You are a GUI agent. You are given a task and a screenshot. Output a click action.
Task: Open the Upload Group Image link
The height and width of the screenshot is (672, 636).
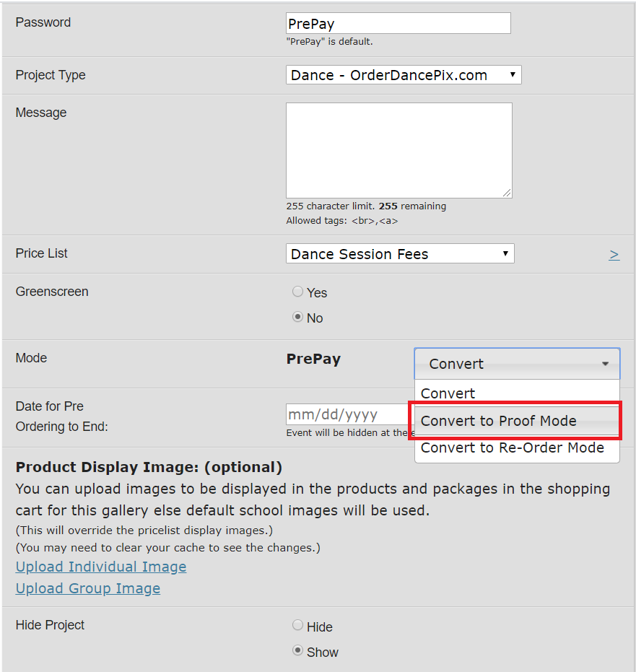[x=88, y=588]
